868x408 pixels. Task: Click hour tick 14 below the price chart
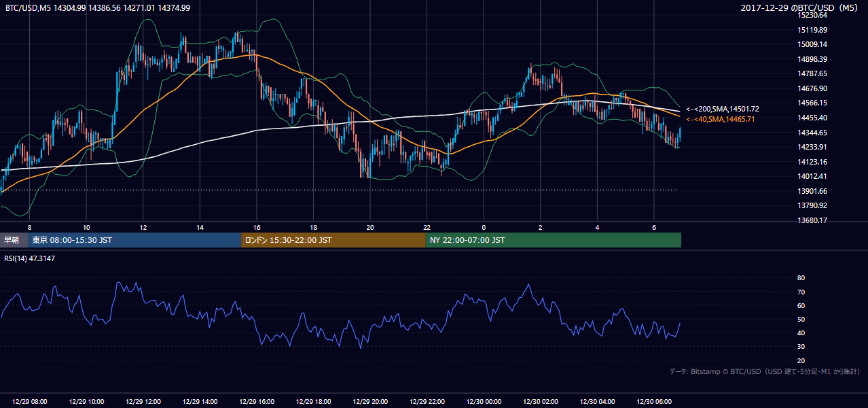coord(200,227)
